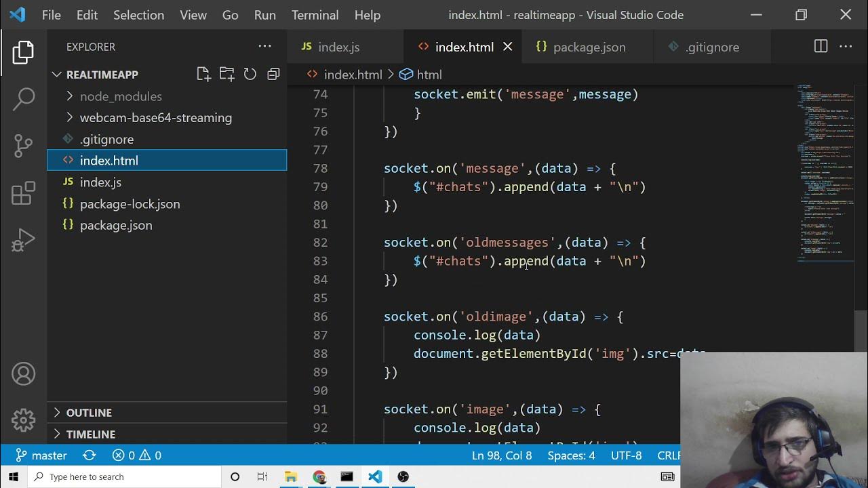This screenshot has height=488, width=868.
Task: Split the editor to the right
Action: 821,47
